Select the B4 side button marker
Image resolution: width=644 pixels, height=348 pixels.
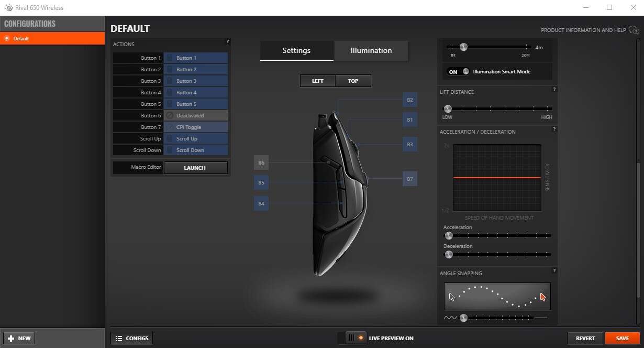click(261, 203)
